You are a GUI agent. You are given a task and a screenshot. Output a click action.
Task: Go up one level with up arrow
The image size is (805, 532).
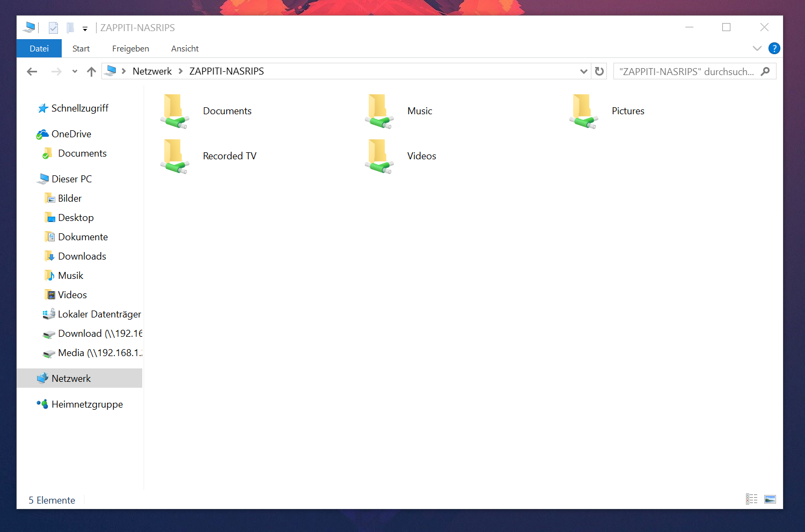pos(91,71)
